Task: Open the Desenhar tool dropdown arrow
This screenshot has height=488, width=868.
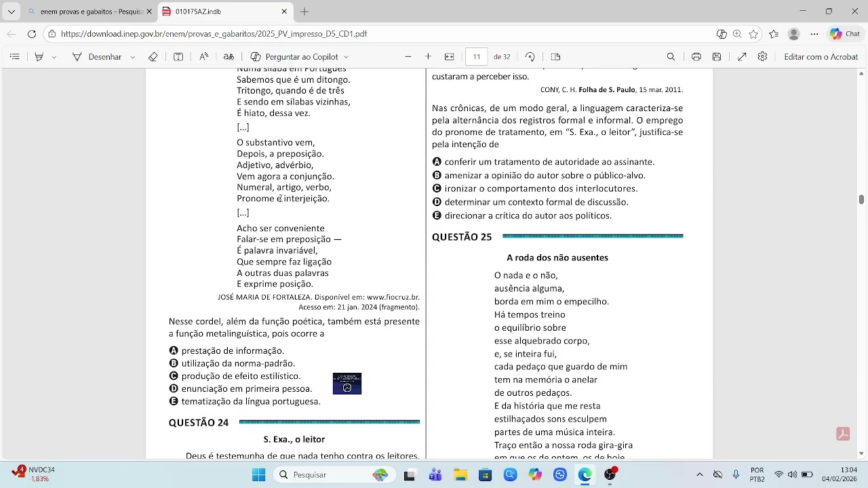Action: [x=132, y=57]
